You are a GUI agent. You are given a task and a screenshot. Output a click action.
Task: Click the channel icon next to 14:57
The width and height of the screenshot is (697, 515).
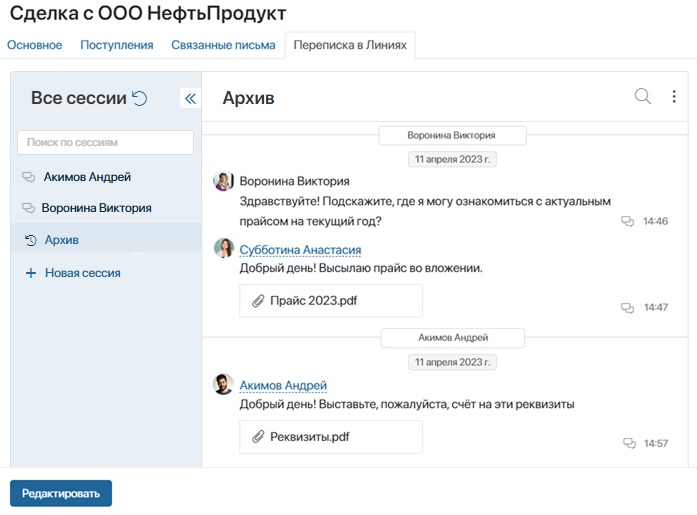tap(629, 443)
